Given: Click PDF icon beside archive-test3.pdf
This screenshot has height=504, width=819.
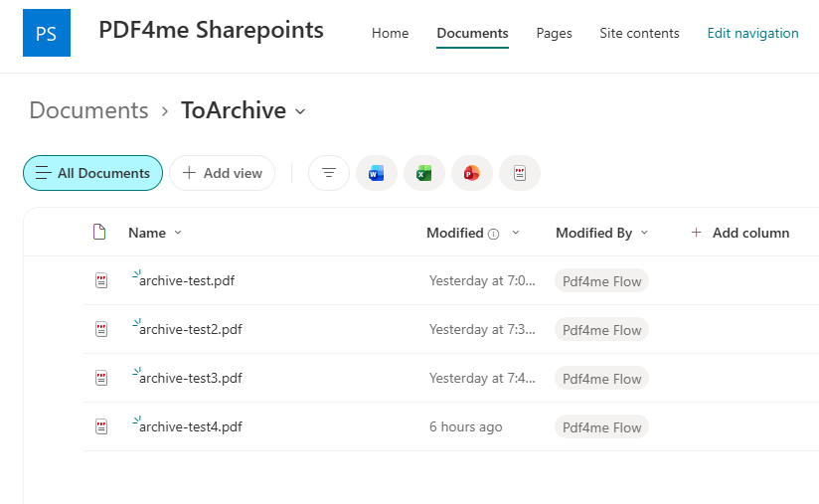Looking at the screenshot, I should pos(101,378).
